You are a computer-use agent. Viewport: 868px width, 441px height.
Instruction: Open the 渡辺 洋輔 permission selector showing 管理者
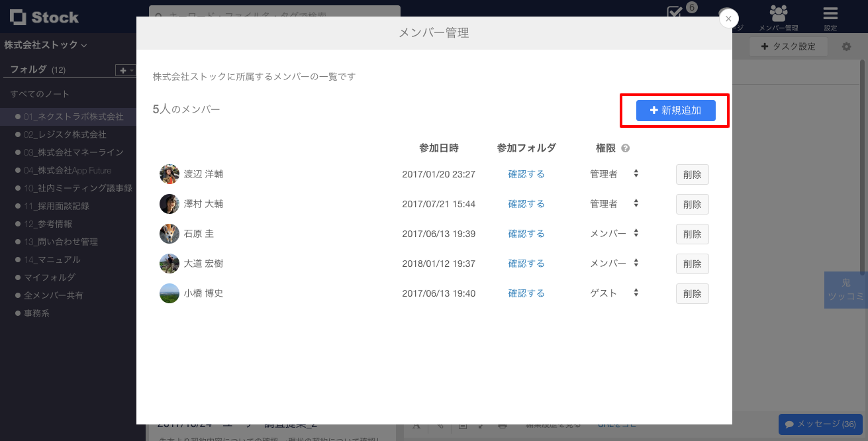[634, 174]
